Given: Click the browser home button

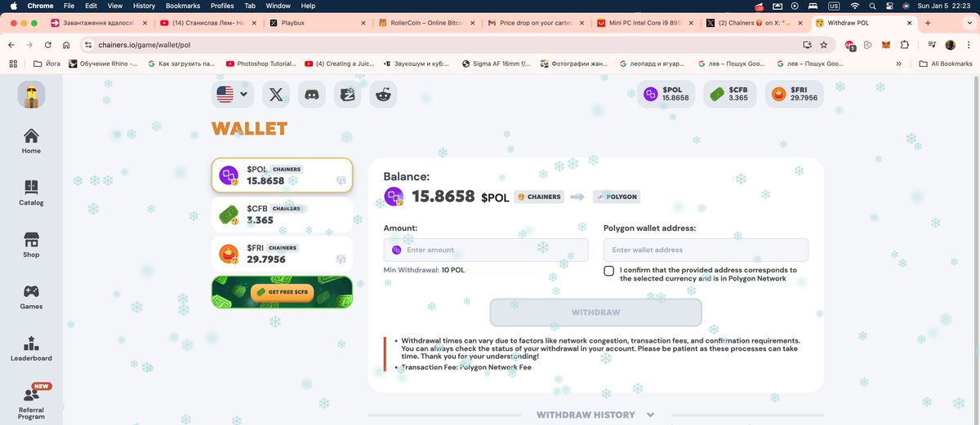Looking at the screenshot, I should [x=66, y=45].
